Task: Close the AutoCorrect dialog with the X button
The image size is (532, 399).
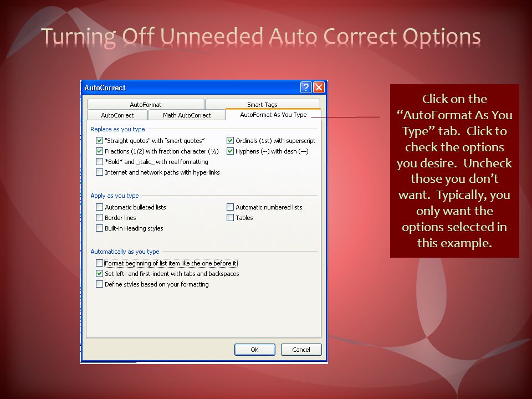Action: click(x=319, y=88)
